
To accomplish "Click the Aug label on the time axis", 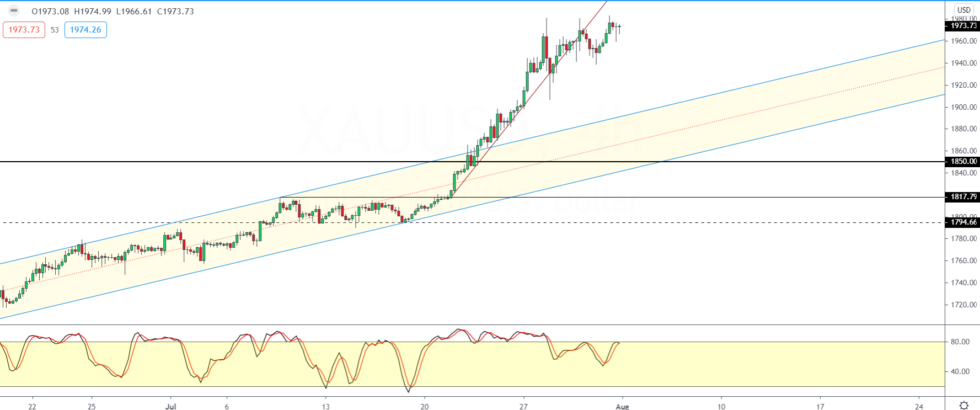I will pos(622,407).
